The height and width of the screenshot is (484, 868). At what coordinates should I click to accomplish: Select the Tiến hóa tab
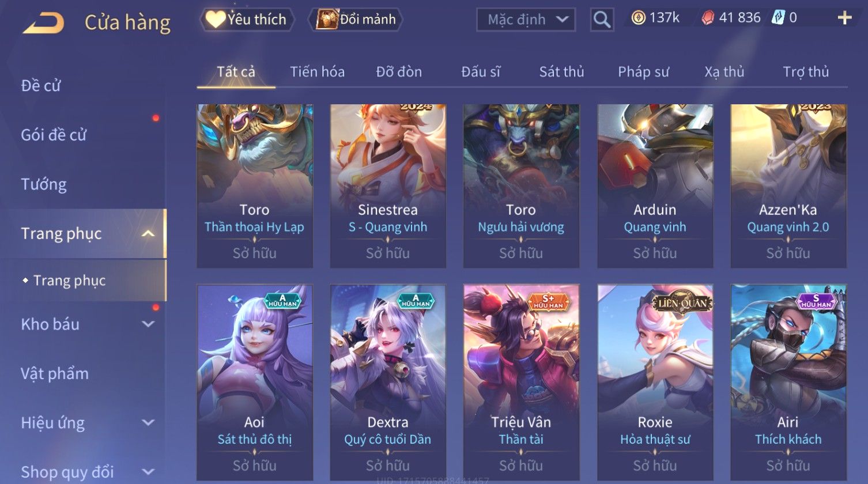[317, 72]
